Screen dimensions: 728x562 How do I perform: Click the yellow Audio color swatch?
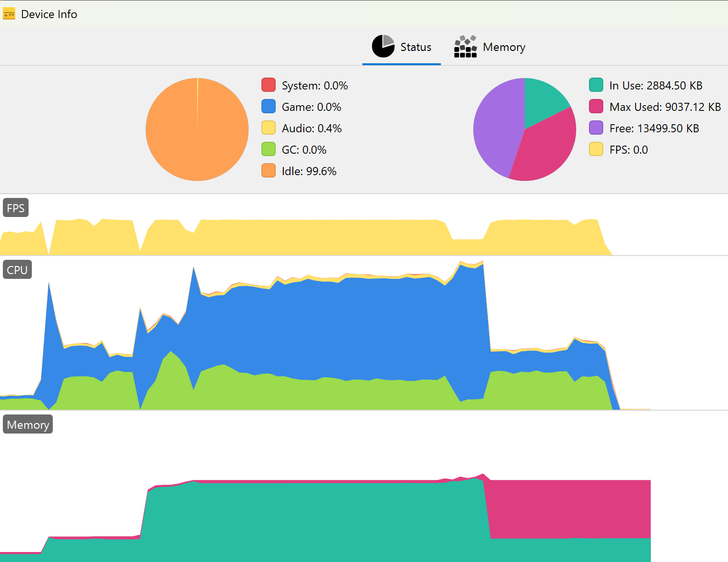pos(269,128)
